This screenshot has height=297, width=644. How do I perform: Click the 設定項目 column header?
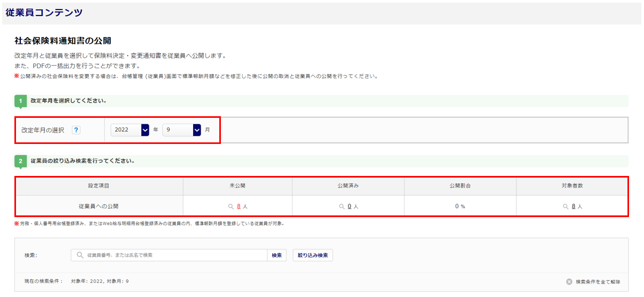point(99,186)
